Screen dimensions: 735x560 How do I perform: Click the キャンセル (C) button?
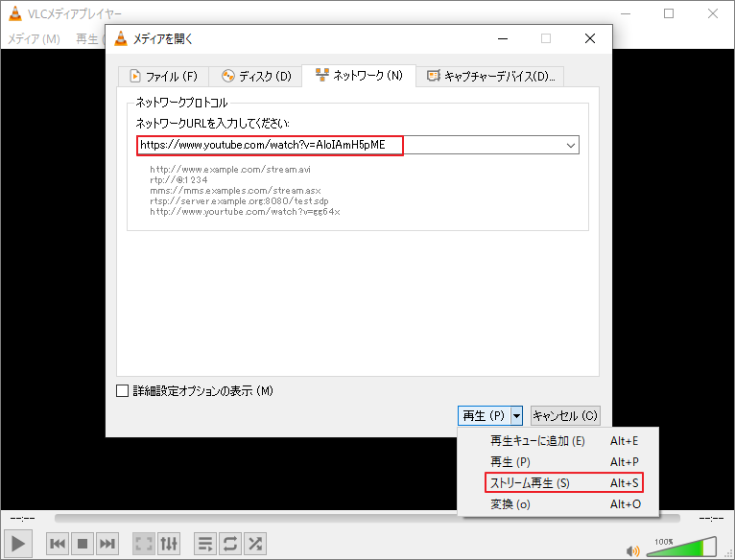[x=565, y=415]
